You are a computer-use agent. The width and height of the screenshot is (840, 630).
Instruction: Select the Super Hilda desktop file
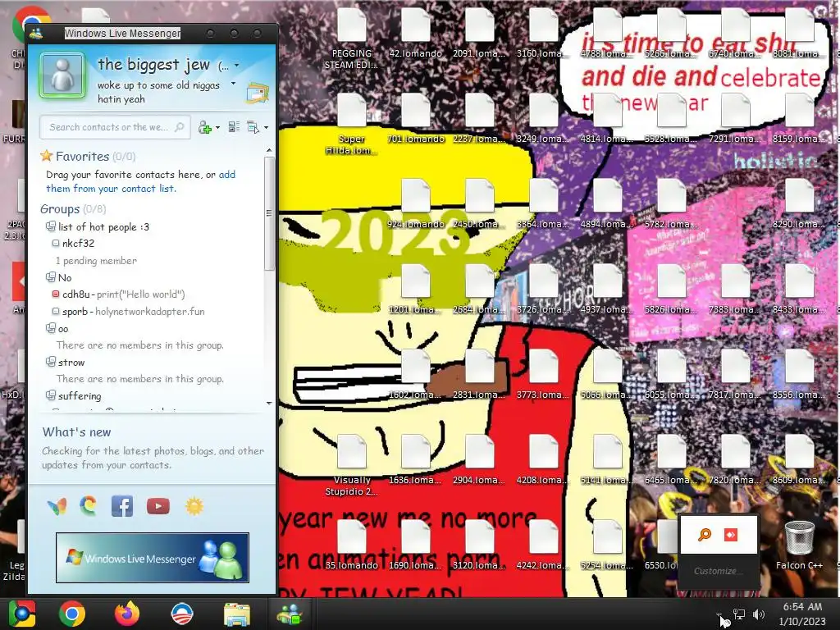coord(351,124)
